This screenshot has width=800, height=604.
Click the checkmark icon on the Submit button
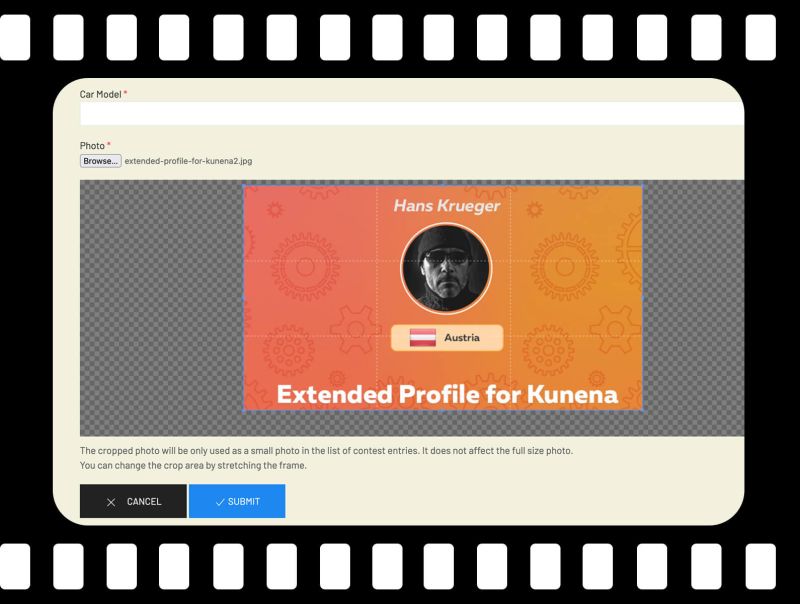click(x=220, y=502)
